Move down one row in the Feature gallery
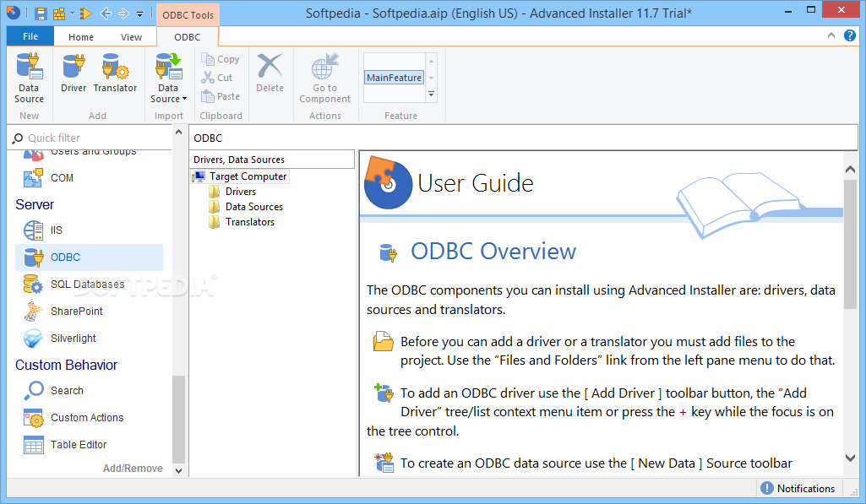Image resolution: width=866 pixels, height=504 pixels. coord(432,78)
